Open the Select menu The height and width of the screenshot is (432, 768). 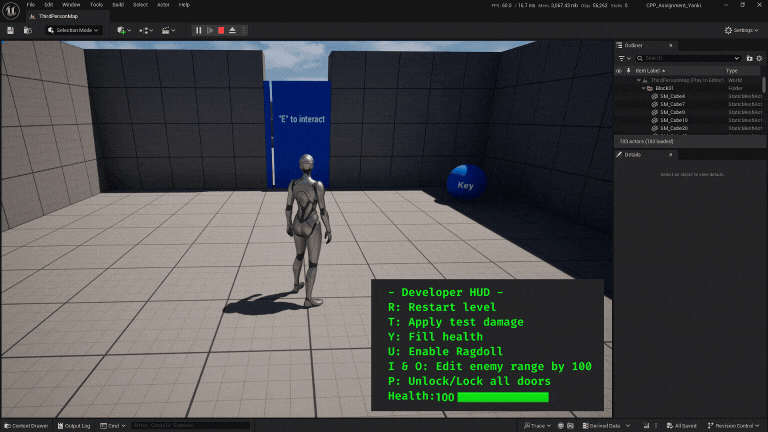(x=140, y=5)
